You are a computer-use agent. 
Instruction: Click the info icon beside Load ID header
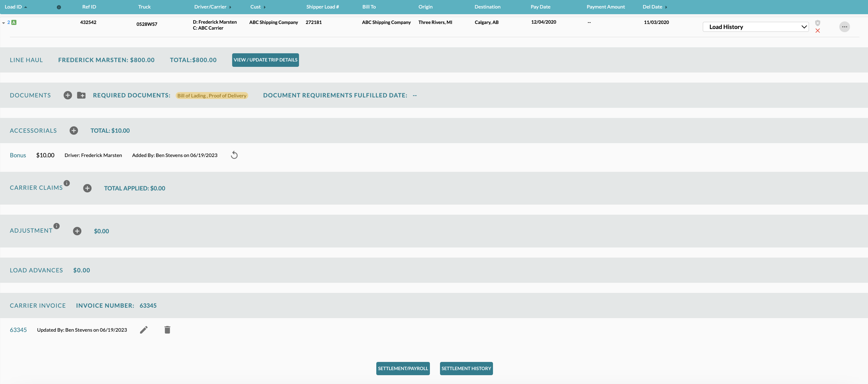click(59, 7)
